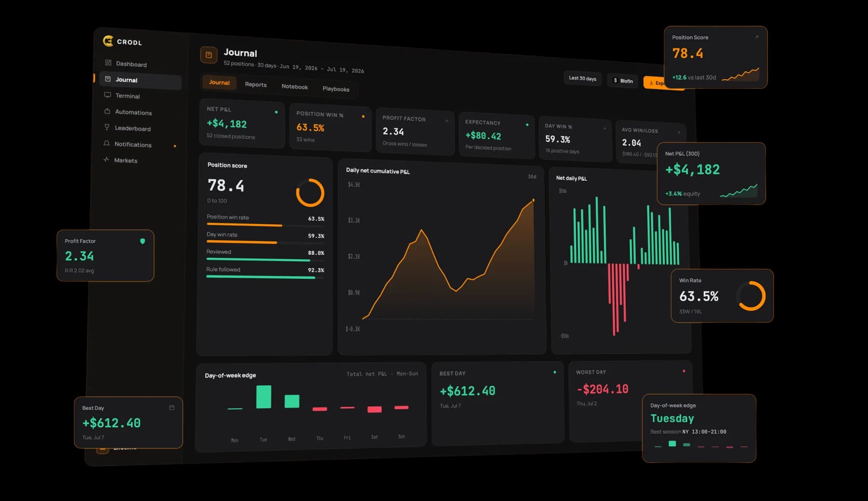Image resolution: width=868 pixels, height=501 pixels.
Task: Click the Tuesday bar in Day-of-week edge
Action: (263, 397)
